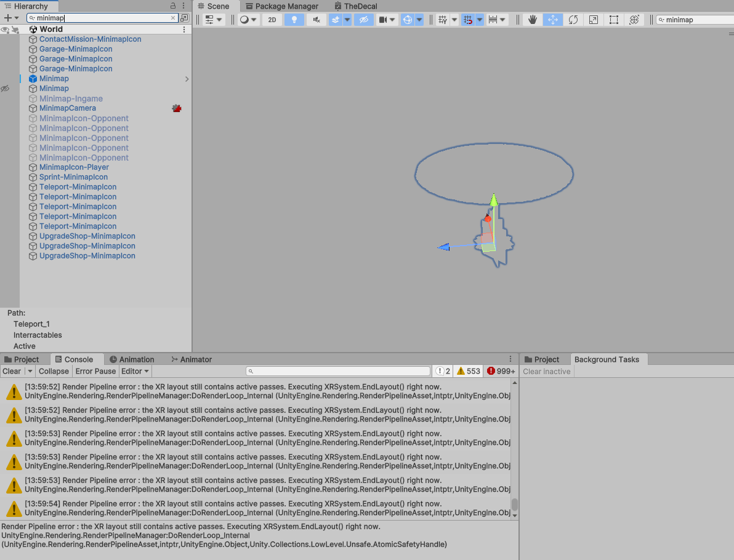Select the Rotate tool
The height and width of the screenshot is (560, 734).
coord(573,20)
